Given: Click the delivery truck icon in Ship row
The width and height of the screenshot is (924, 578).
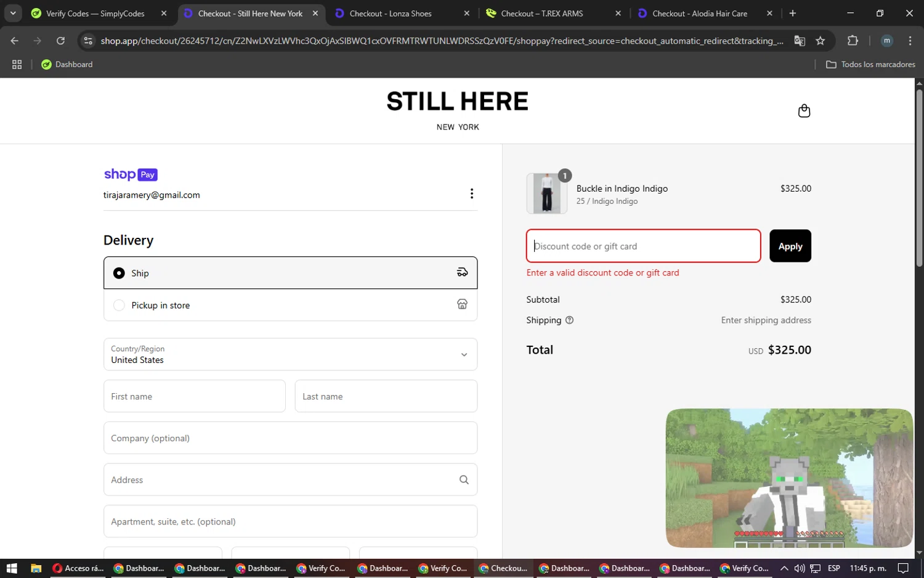Looking at the screenshot, I should pyautogui.click(x=462, y=272).
